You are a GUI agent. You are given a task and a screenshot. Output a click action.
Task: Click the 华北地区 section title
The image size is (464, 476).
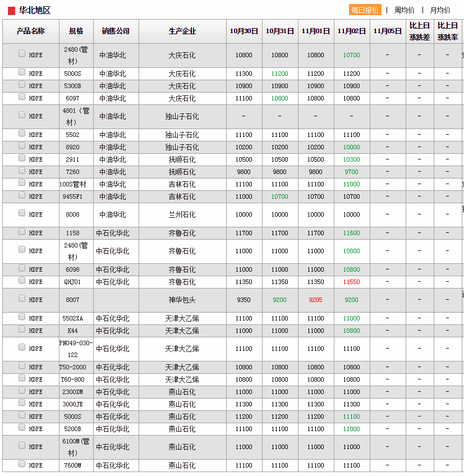pos(34,10)
